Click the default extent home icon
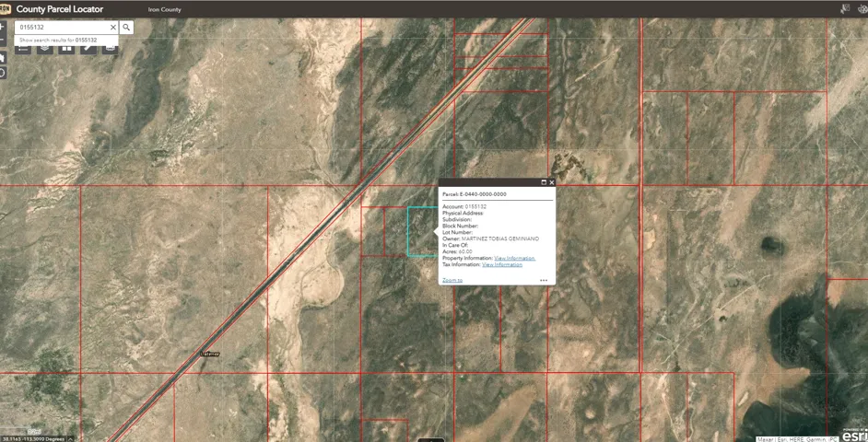The width and height of the screenshot is (868, 442). tap(2, 57)
